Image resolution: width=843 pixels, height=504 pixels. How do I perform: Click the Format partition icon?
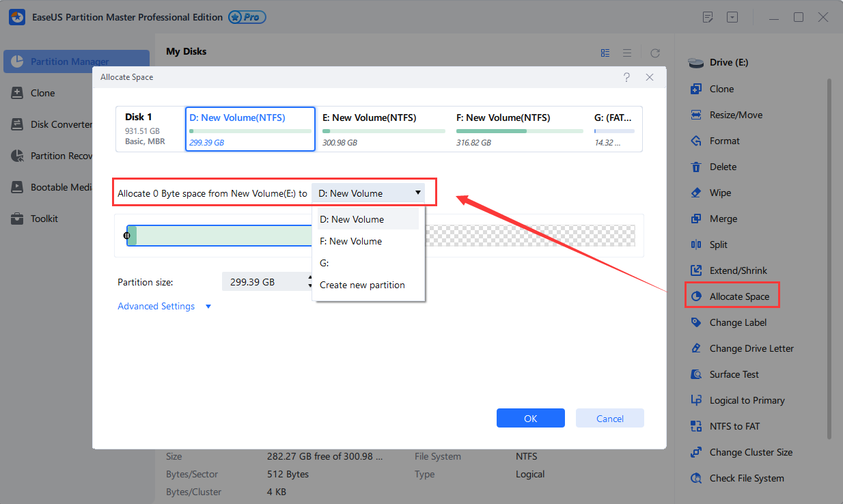[x=696, y=141]
